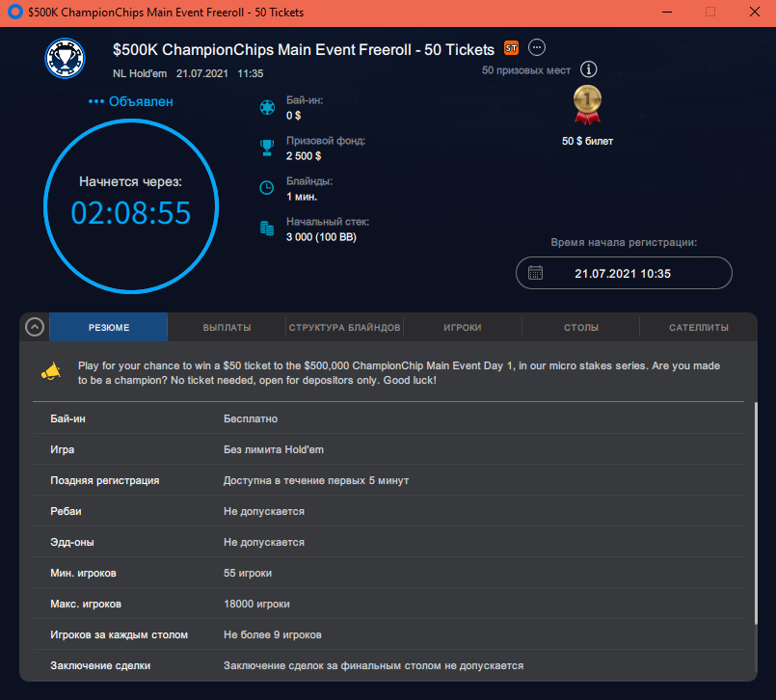Screen dimensions: 776x700
Task: Click the prize pool trophy icon
Action: [x=267, y=148]
